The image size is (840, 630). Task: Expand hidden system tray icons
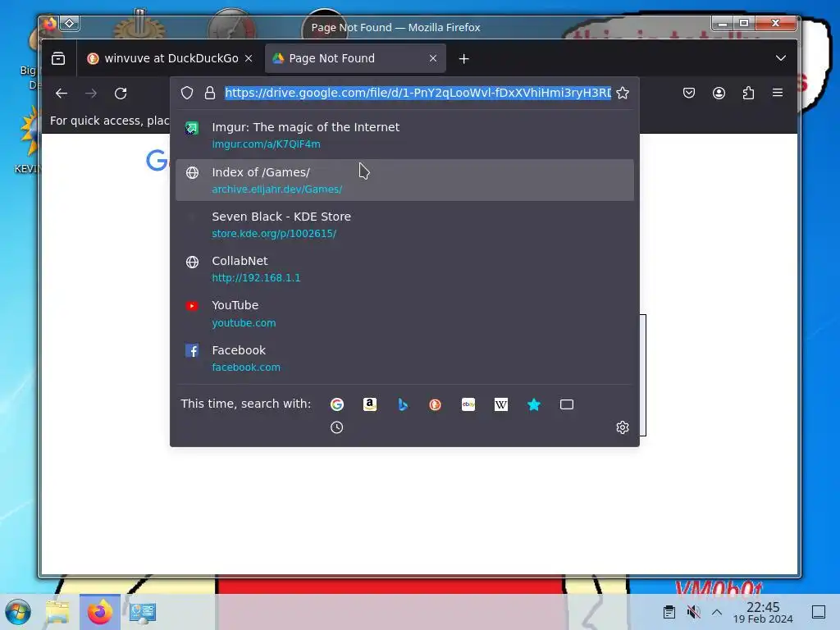(717, 612)
